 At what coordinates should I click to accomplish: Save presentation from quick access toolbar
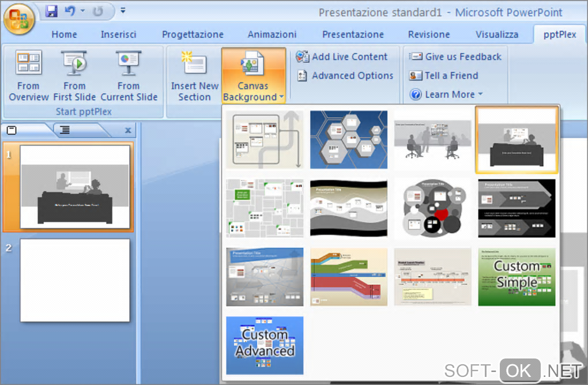51,11
